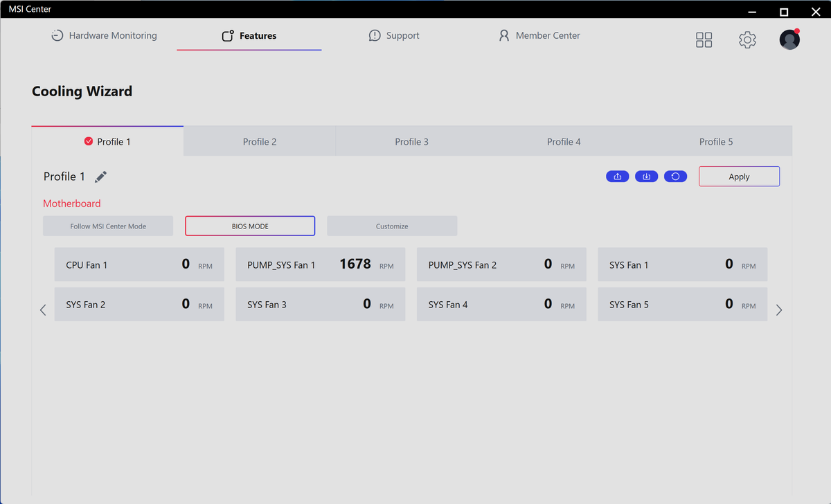Open the apps grid icon
Image resolution: width=831 pixels, height=504 pixels.
click(704, 40)
